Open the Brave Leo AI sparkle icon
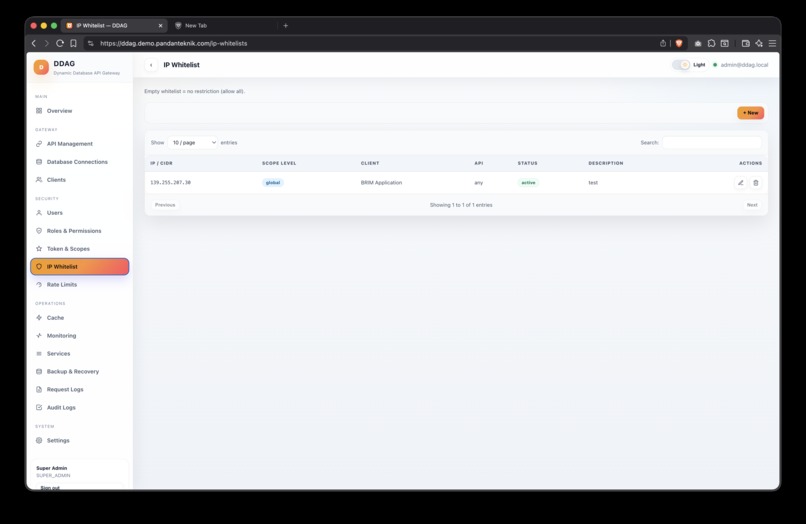Screen dimensions: 806x524 click(x=759, y=43)
